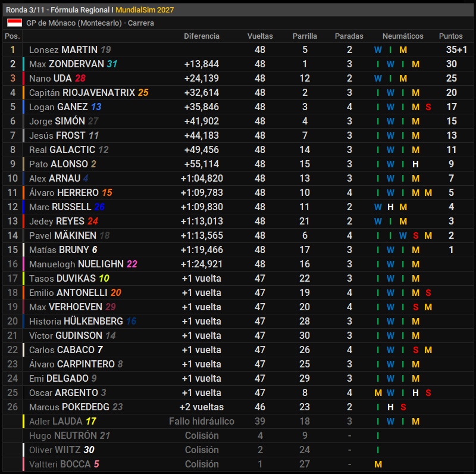Click the red S tyre in GANEZ row
The width and height of the screenshot is (476, 474).
pos(428,107)
